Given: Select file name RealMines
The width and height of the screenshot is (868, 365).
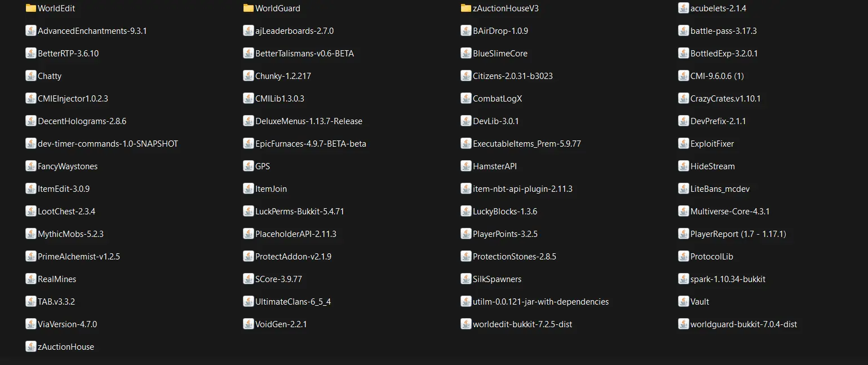Looking at the screenshot, I should coord(57,279).
